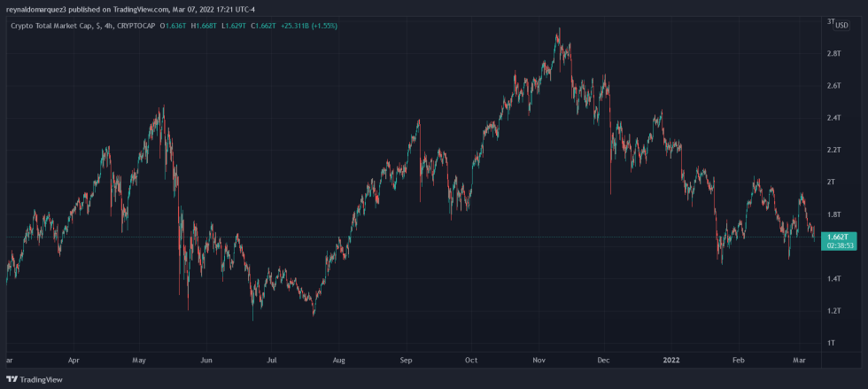
Task: Click the CRYPTOCAP exchange label in the legend
Action: pyautogui.click(x=132, y=25)
